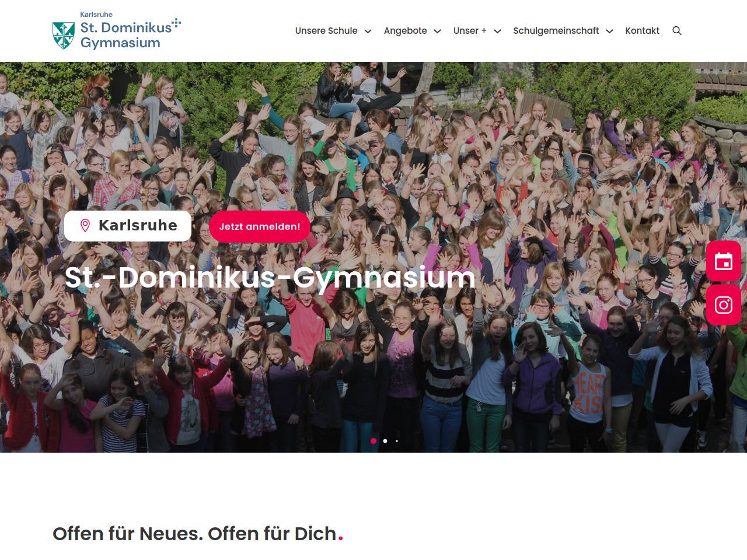Select the first red slider dot
Image resolution: width=747 pixels, height=560 pixels.
click(373, 441)
